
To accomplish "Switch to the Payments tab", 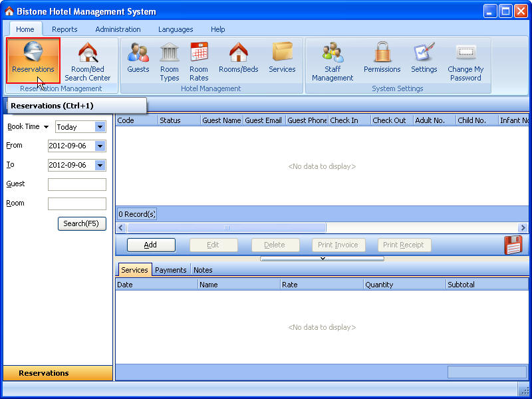I will tap(171, 270).
